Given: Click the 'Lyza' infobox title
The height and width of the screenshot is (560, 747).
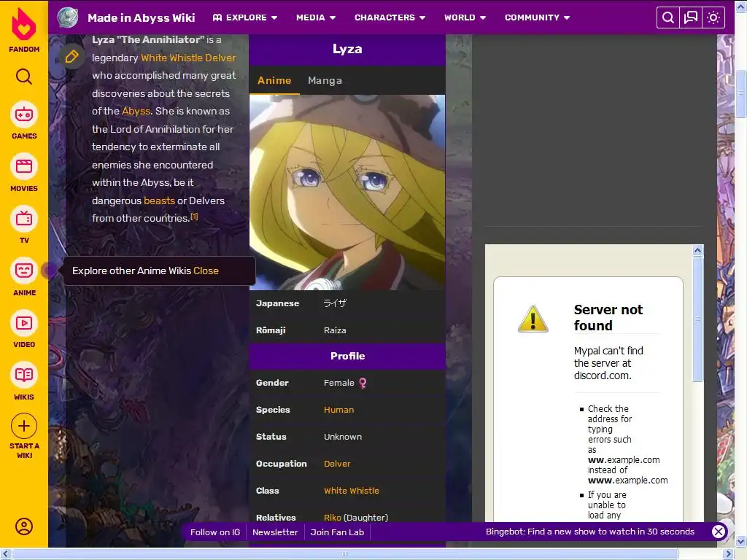Looking at the screenshot, I should coord(347,49).
